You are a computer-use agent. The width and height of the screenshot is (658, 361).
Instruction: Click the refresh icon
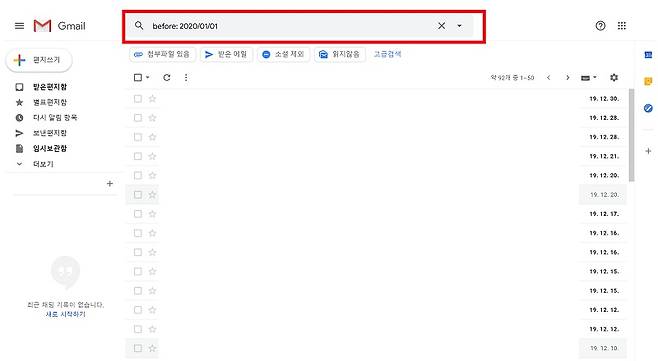pos(167,78)
